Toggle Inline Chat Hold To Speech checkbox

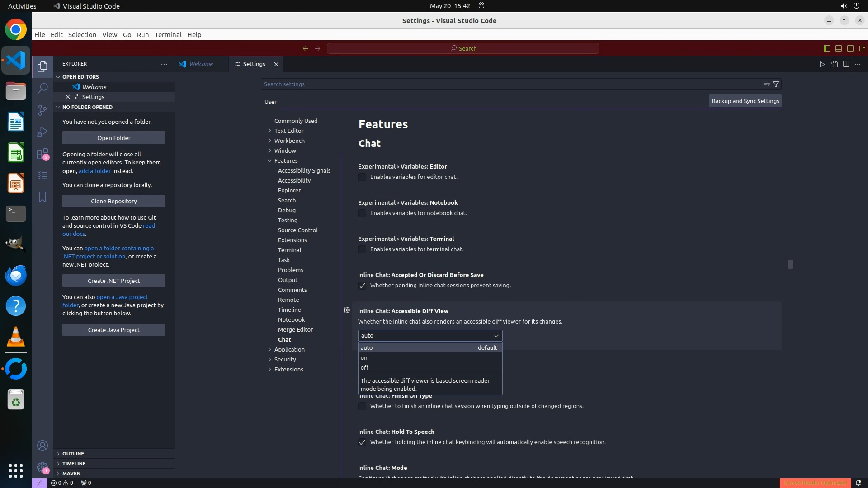(x=362, y=442)
